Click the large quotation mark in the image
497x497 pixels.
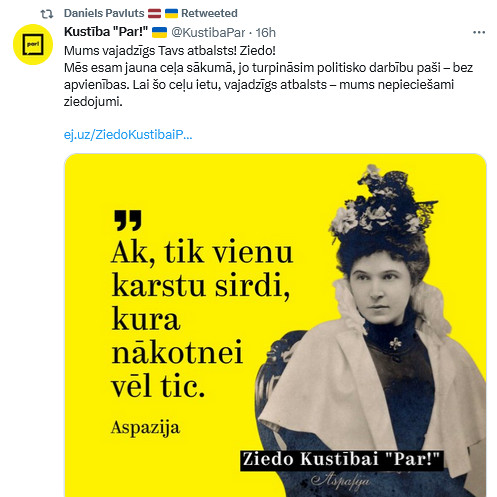128,220
